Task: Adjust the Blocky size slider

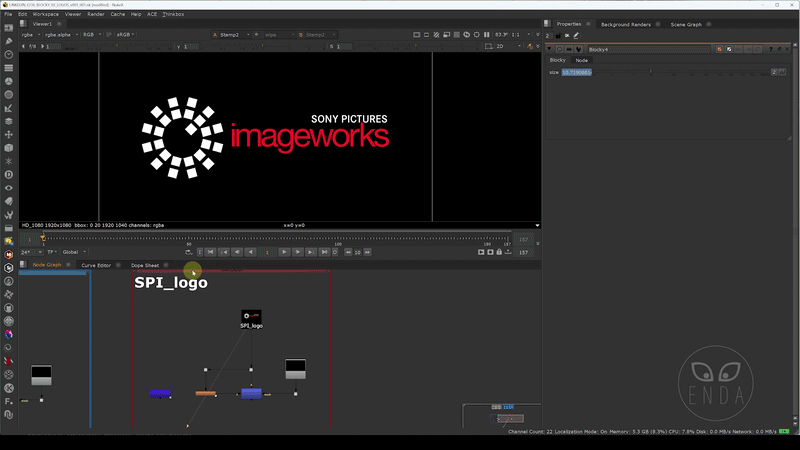Action: [681, 72]
